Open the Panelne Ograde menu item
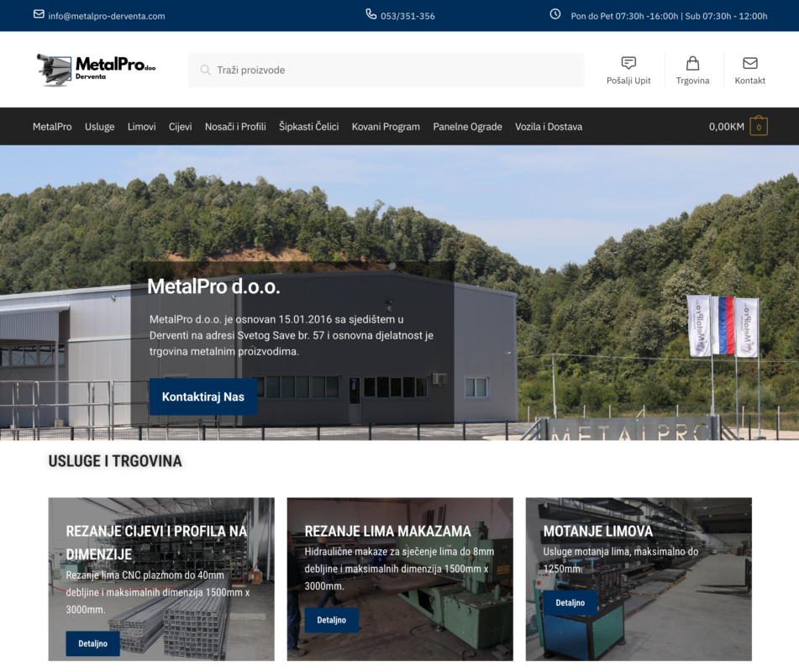799x672 pixels. 467,127
